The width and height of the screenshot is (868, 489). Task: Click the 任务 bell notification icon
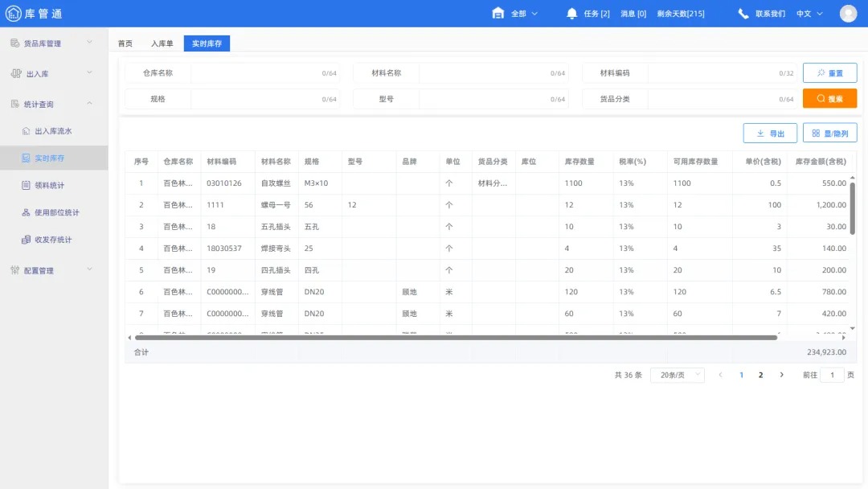571,14
